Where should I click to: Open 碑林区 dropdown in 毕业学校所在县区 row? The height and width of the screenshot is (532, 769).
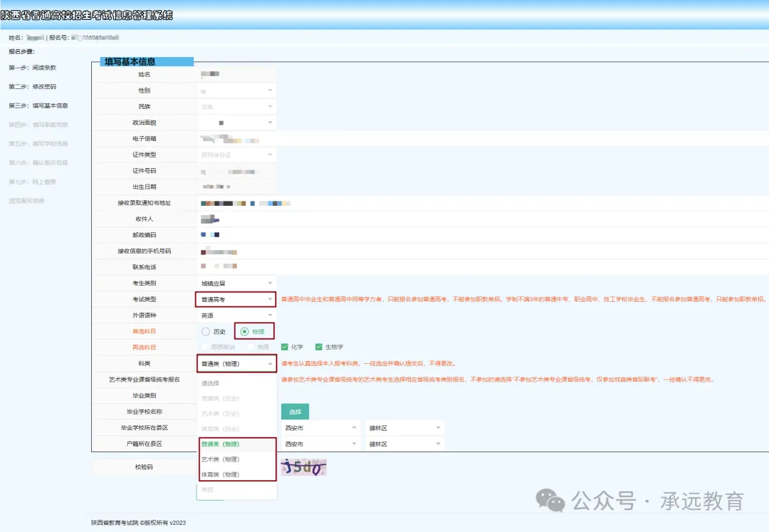coord(404,428)
